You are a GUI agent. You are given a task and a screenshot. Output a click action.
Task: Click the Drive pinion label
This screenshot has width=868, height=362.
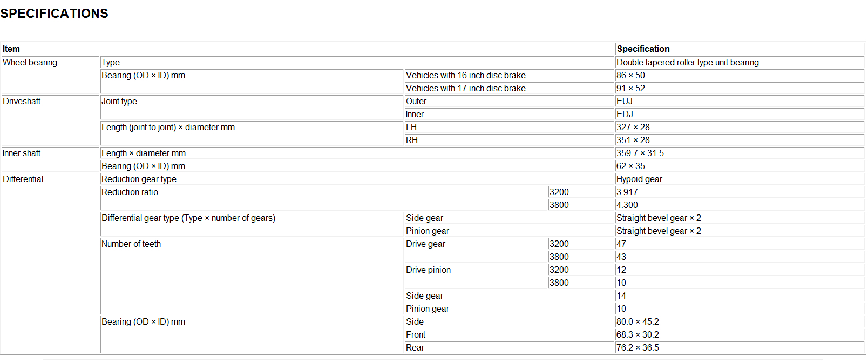[x=428, y=270]
